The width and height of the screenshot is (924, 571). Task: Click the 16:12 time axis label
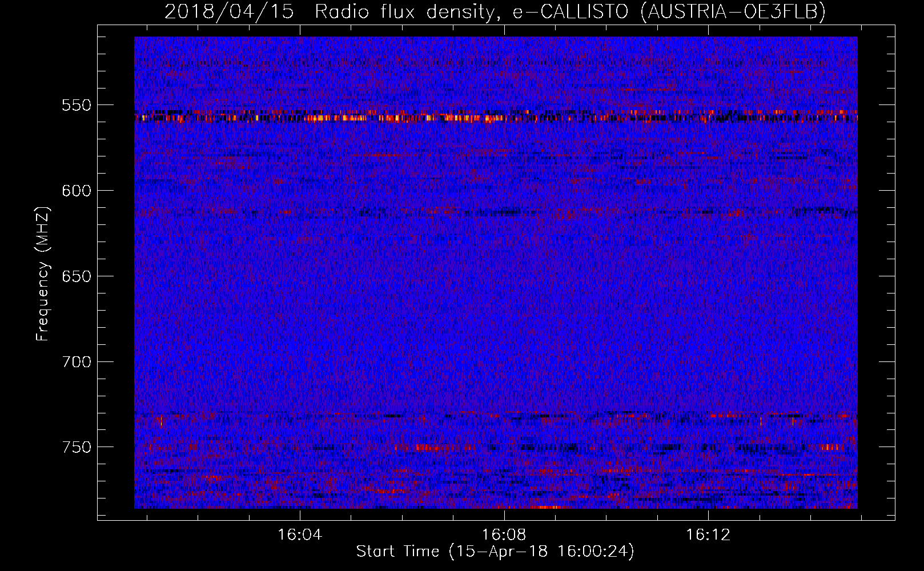pyautogui.click(x=708, y=535)
